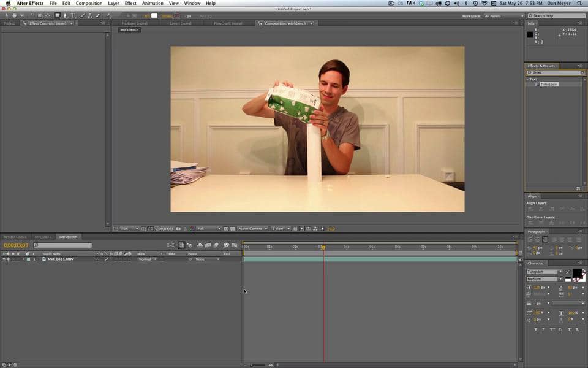Open the Window menu

(x=192, y=3)
